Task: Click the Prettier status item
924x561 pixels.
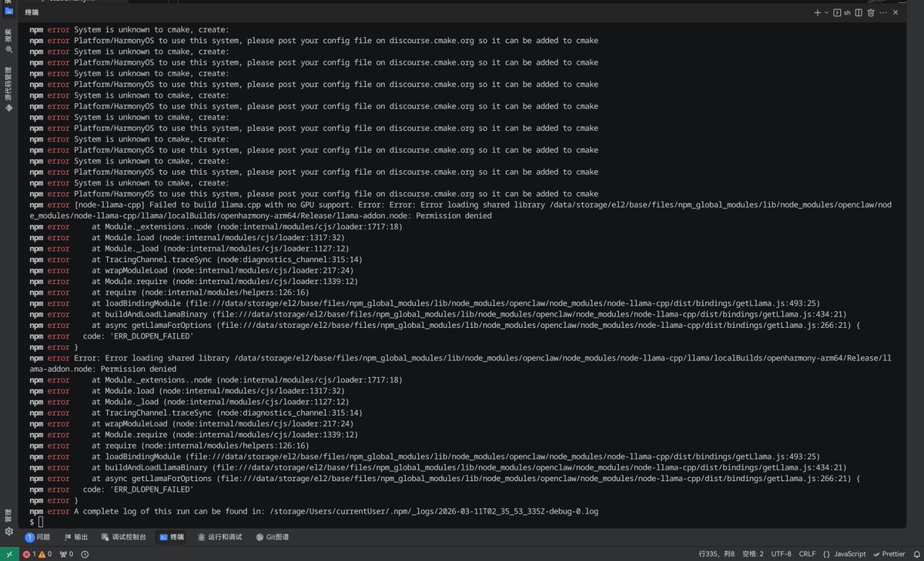Action: pos(889,554)
